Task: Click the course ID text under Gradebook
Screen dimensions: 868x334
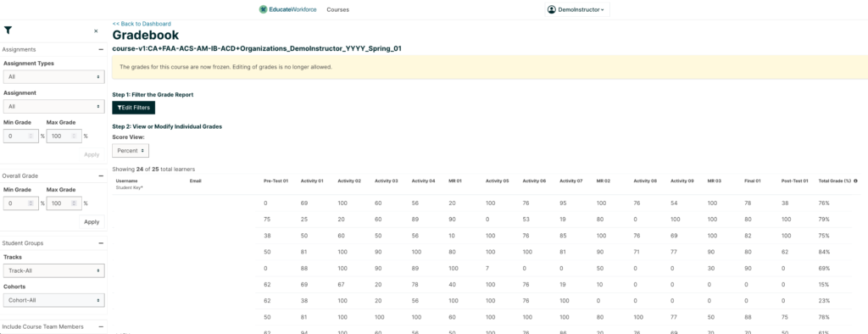Action: pyautogui.click(x=257, y=48)
